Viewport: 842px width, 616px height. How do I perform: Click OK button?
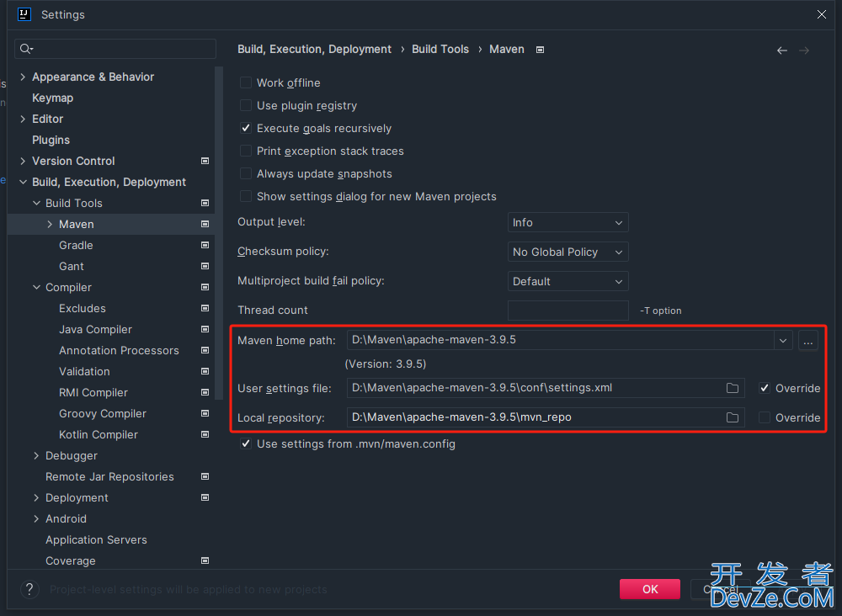650,589
